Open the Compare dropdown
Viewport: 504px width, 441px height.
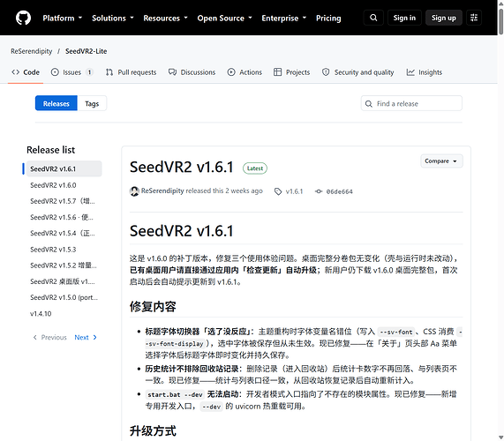pyautogui.click(x=441, y=161)
